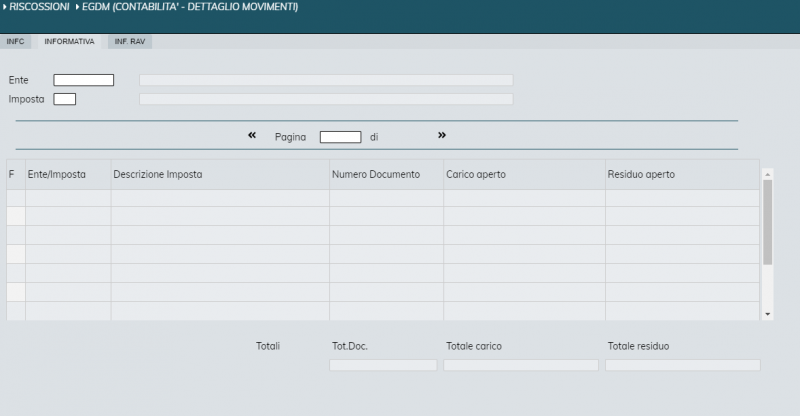Click the Carico aperto column header
The width and height of the screenshot is (800, 416).
[x=476, y=174]
